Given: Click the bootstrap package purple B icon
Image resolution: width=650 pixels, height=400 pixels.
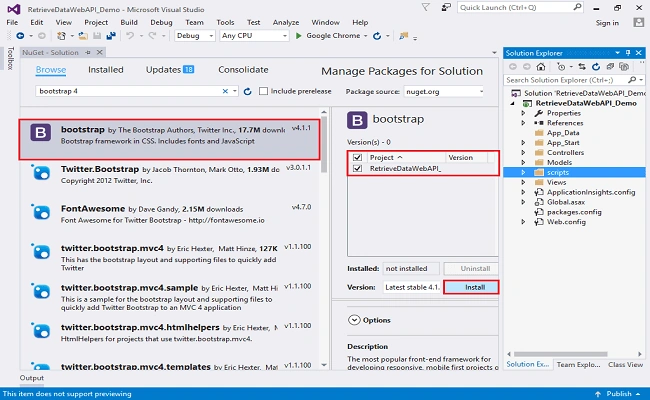Looking at the screenshot, I should (x=41, y=133).
